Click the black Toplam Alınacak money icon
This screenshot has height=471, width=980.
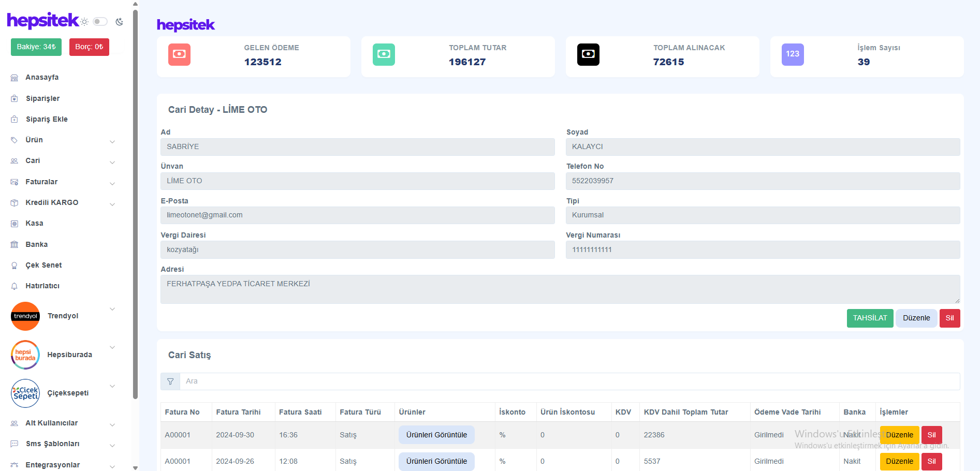[588, 54]
